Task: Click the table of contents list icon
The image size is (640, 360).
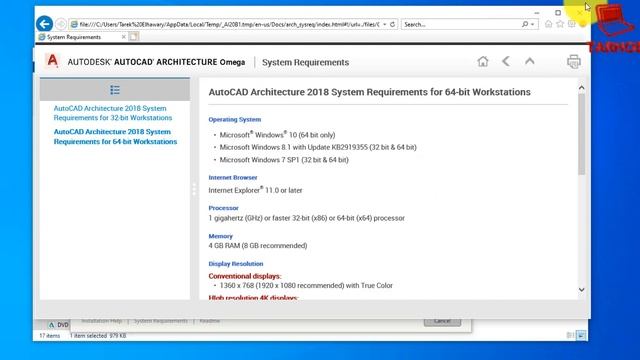Action: tap(115, 90)
